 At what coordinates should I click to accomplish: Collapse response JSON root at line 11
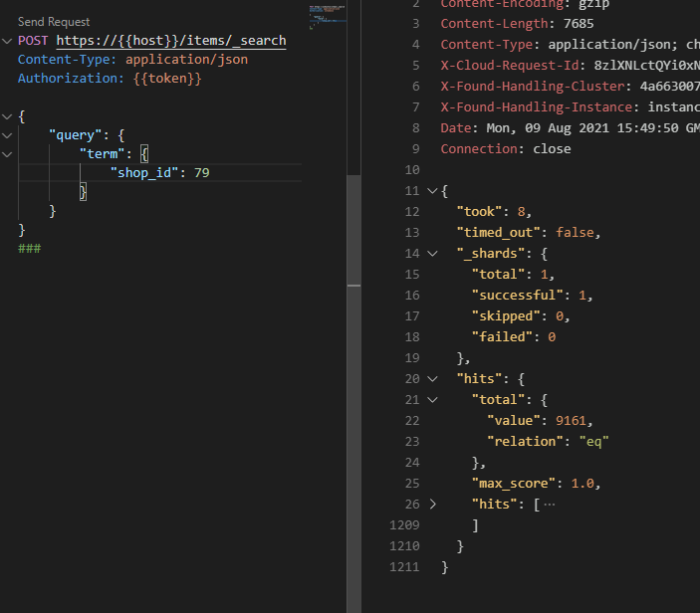click(x=431, y=191)
